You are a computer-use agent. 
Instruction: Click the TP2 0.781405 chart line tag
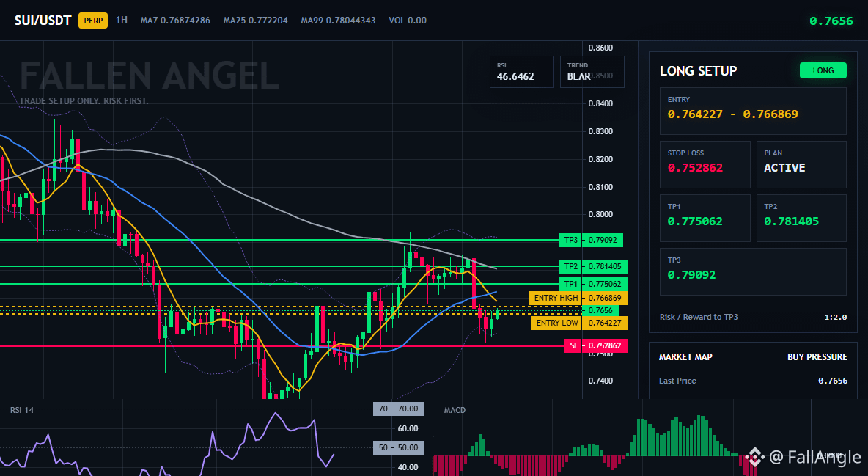click(x=593, y=266)
